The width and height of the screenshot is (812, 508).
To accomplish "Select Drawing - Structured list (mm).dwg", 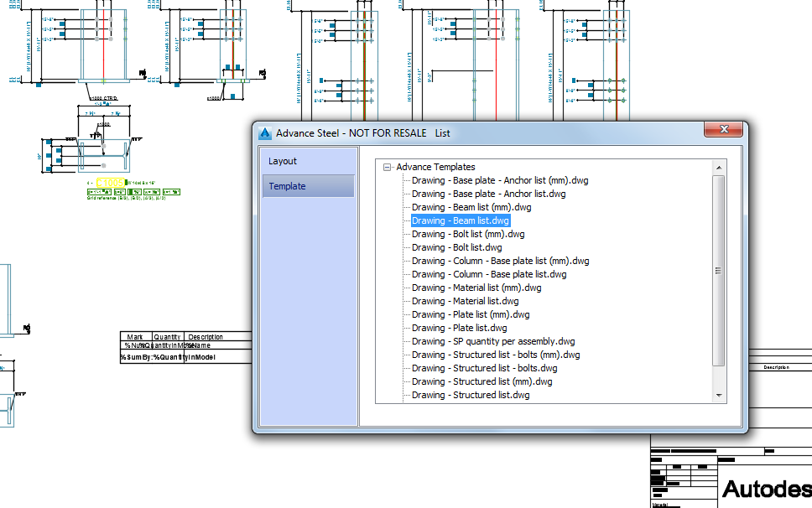I will pos(481,382).
